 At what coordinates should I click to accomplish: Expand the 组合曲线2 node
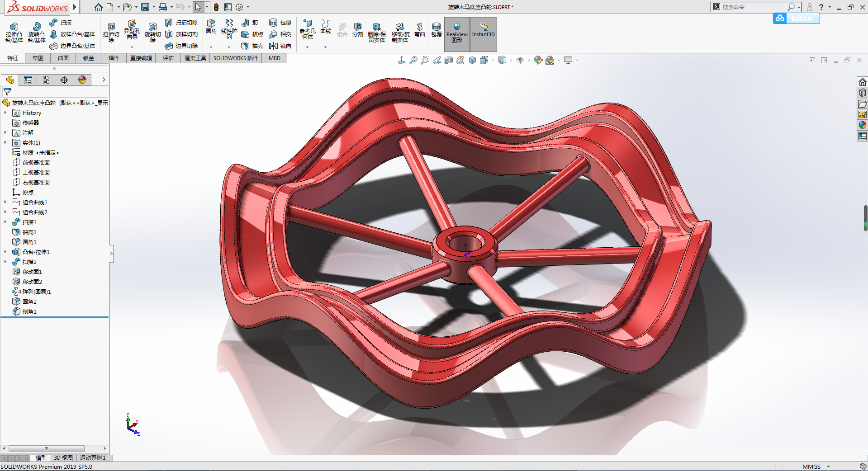pos(5,212)
